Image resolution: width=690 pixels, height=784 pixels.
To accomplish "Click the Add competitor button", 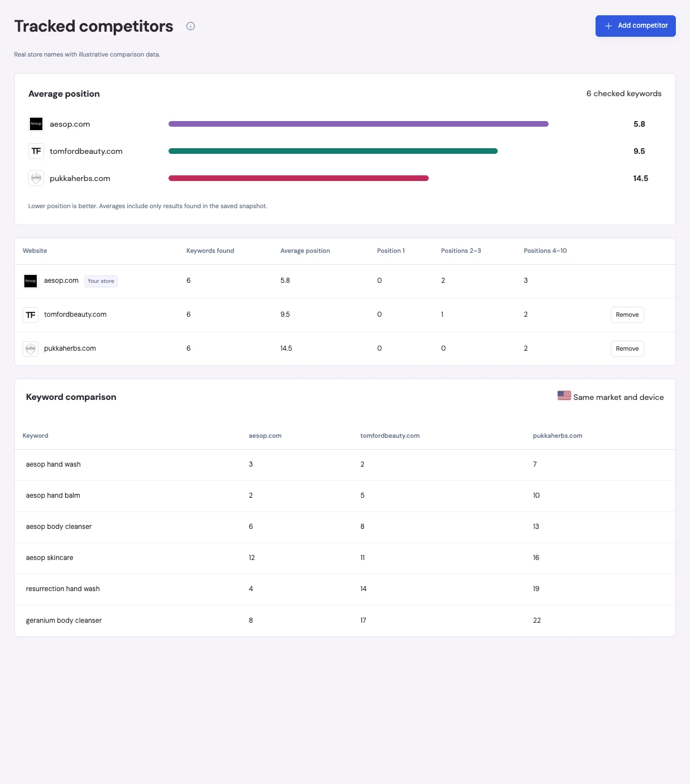I will point(635,26).
